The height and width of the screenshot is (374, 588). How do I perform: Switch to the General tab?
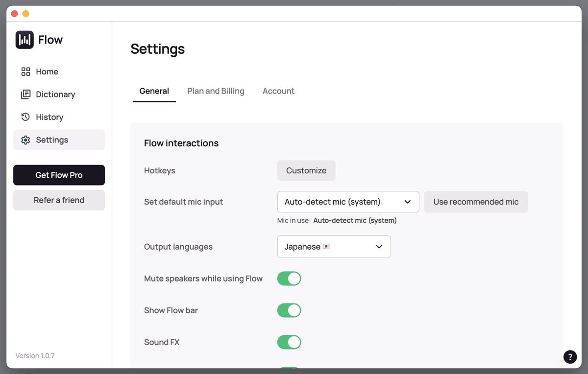[x=154, y=91]
